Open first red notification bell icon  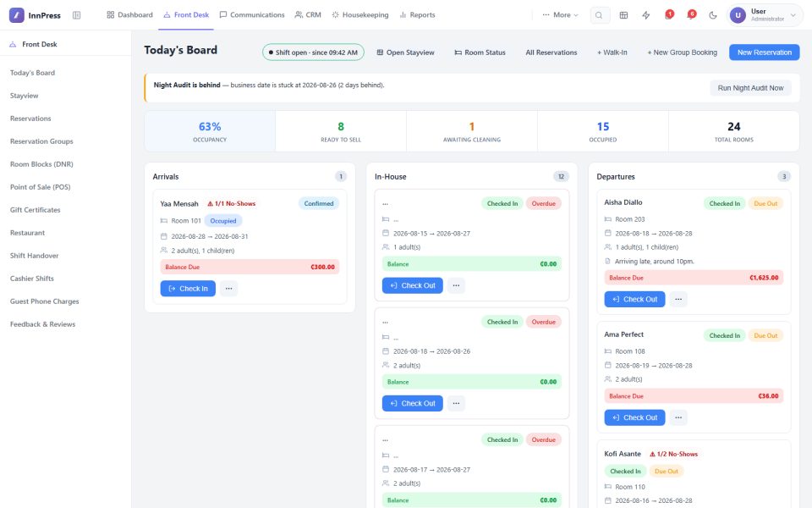click(668, 15)
